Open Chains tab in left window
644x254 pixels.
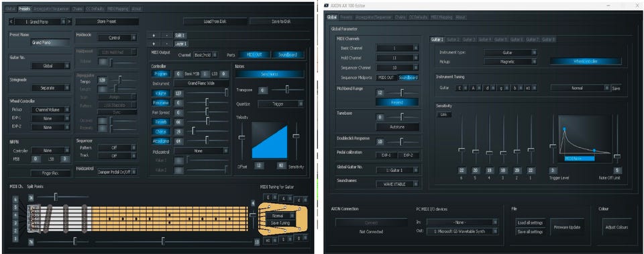pos(76,8)
